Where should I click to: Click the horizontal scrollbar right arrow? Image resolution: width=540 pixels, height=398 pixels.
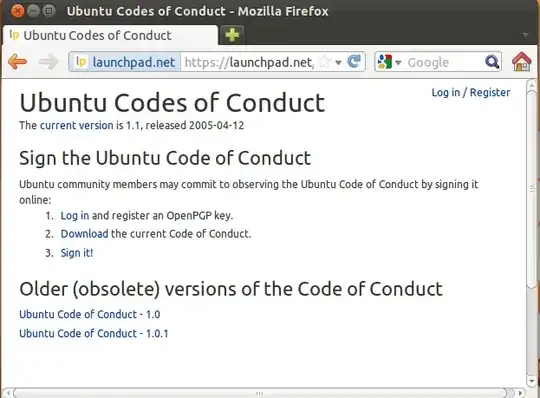pos(520,393)
